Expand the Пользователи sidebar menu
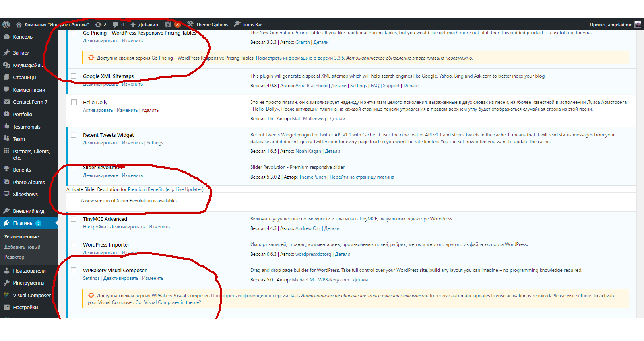Viewport: 644px width, 341px height. click(x=29, y=271)
